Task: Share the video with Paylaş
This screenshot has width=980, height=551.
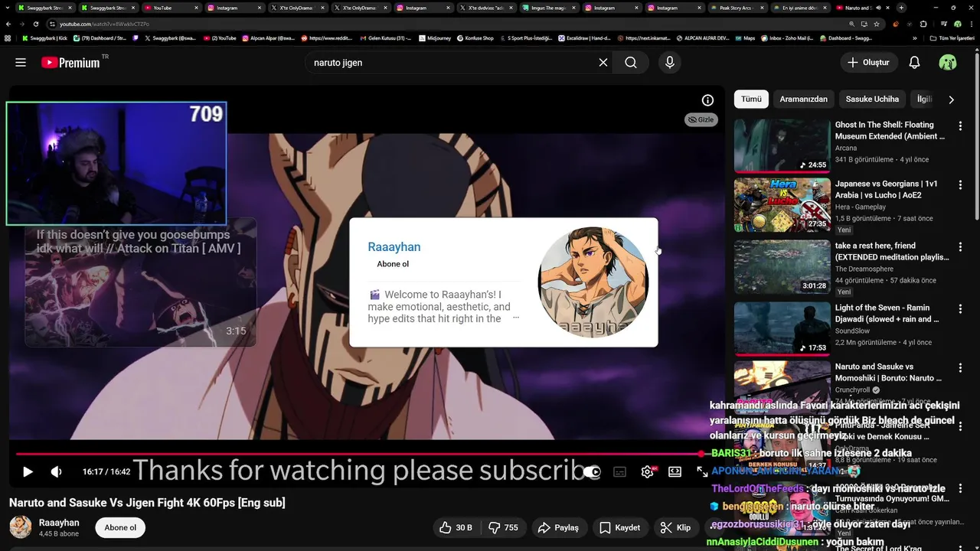Action: 558,527
